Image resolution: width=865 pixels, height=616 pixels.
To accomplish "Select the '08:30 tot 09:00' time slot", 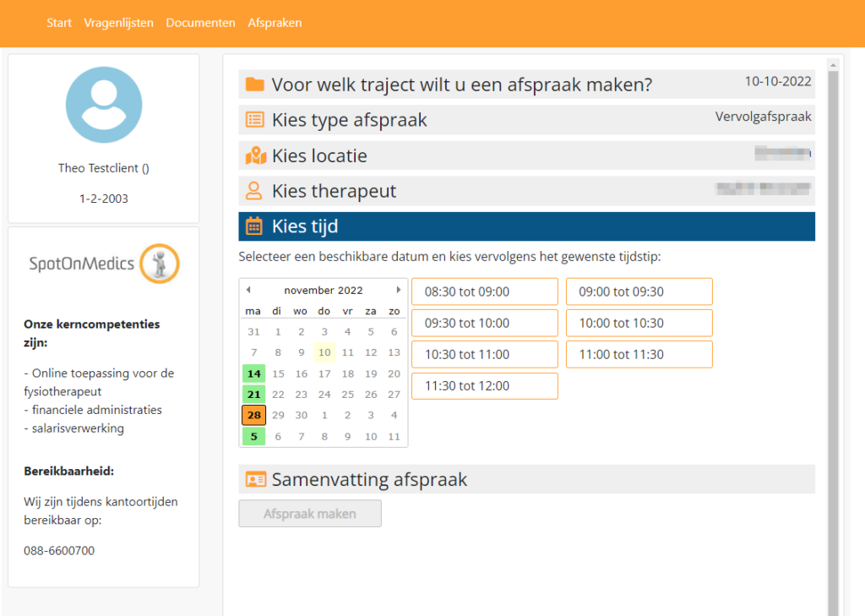I will pyautogui.click(x=484, y=291).
